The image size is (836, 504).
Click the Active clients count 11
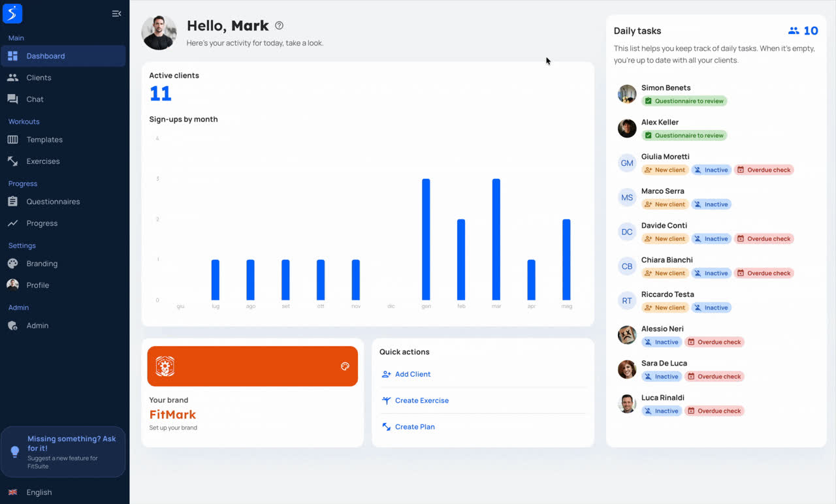click(x=161, y=93)
